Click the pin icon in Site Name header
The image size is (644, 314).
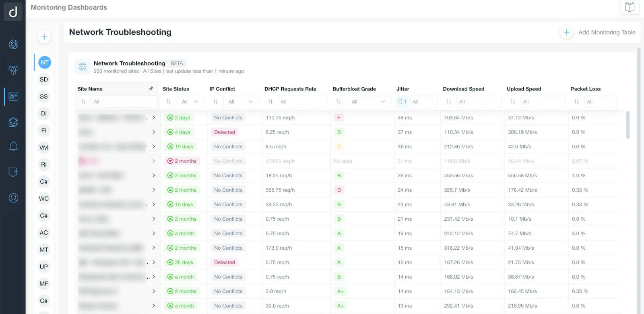pyautogui.click(x=151, y=89)
